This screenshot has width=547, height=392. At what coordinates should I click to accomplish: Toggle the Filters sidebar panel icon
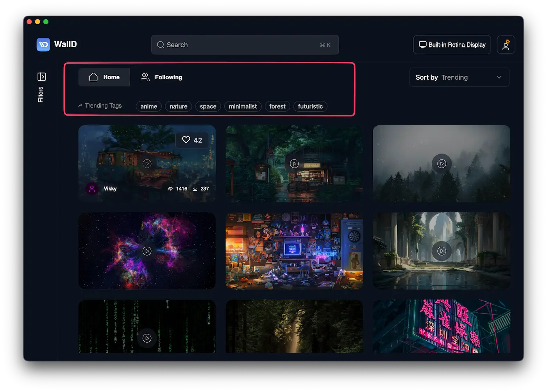[41, 77]
